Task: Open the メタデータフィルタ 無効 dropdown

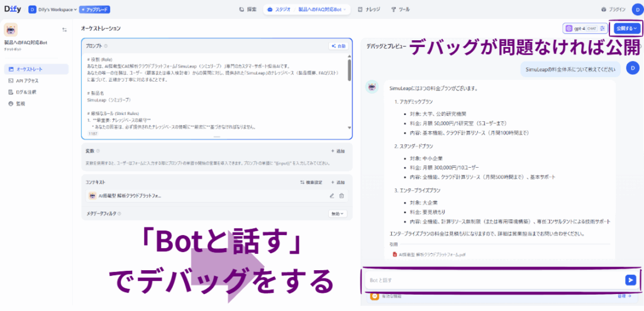Action: pyautogui.click(x=338, y=214)
